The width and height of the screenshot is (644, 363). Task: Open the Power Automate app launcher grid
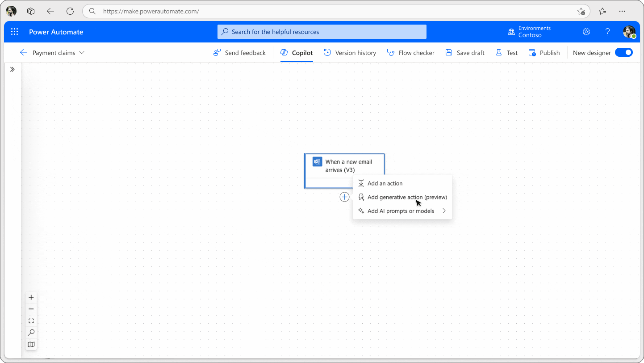pyautogui.click(x=14, y=31)
